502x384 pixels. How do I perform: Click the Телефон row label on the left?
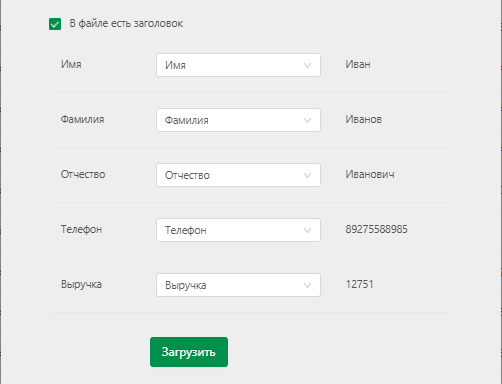[81, 229]
